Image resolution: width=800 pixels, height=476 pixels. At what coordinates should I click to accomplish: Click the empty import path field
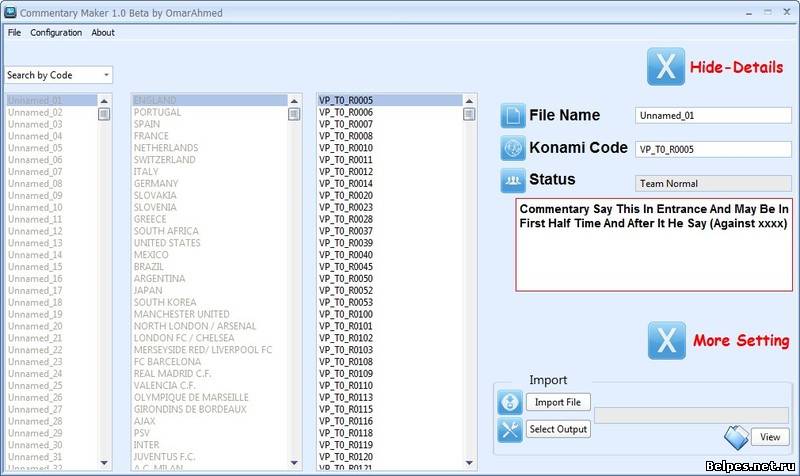pyautogui.click(x=691, y=415)
